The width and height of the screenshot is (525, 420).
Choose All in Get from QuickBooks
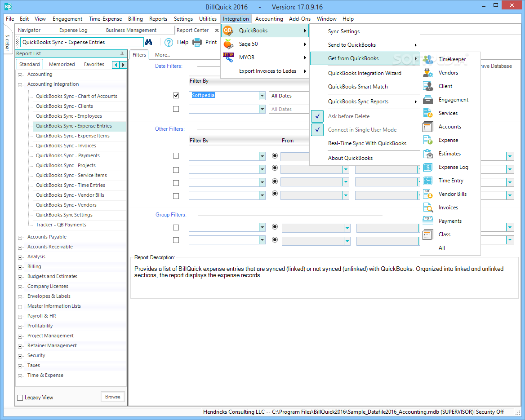pos(450,248)
